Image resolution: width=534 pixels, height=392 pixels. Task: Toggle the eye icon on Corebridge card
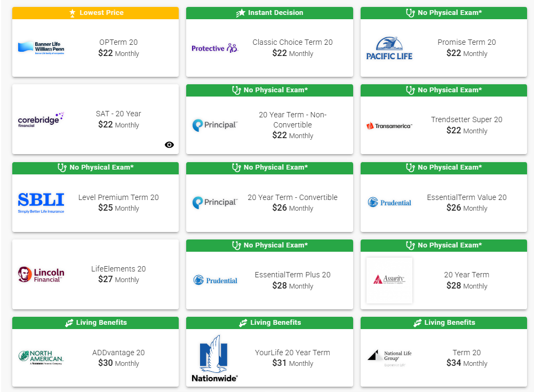(169, 145)
